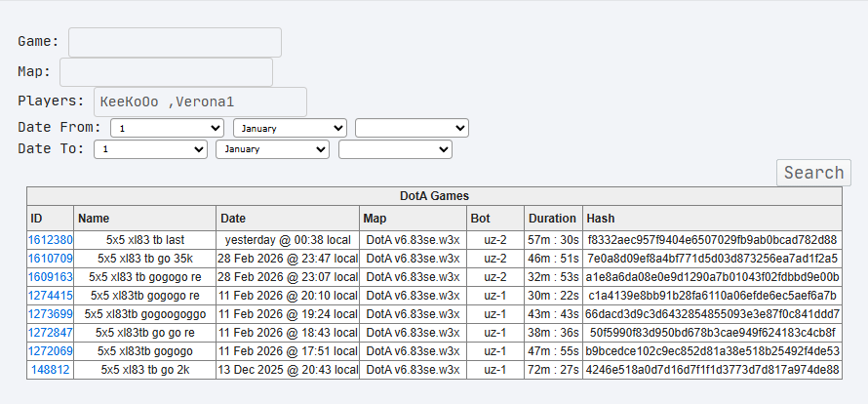
Task: Open game ID 148812 link
Action: [x=51, y=370]
